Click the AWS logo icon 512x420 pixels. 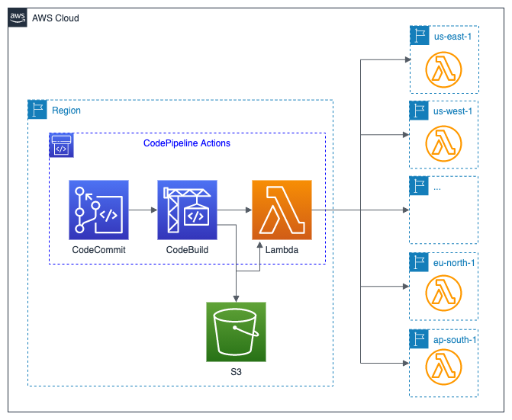[x=18, y=18]
